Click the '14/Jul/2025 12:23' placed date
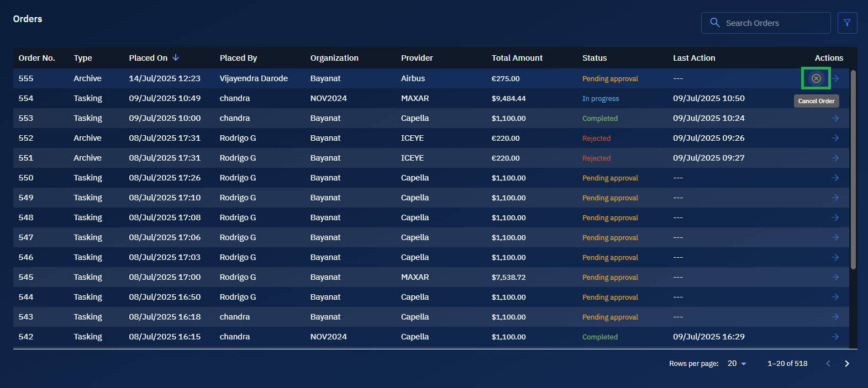Viewport: 868px width, 388px height. (x=165, y=78)
